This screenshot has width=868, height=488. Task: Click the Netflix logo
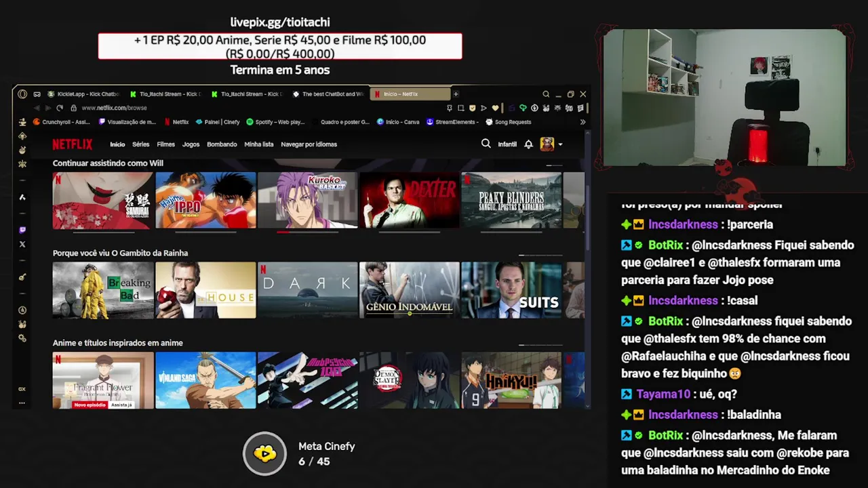pyautogui.click(x=73, y=144)
